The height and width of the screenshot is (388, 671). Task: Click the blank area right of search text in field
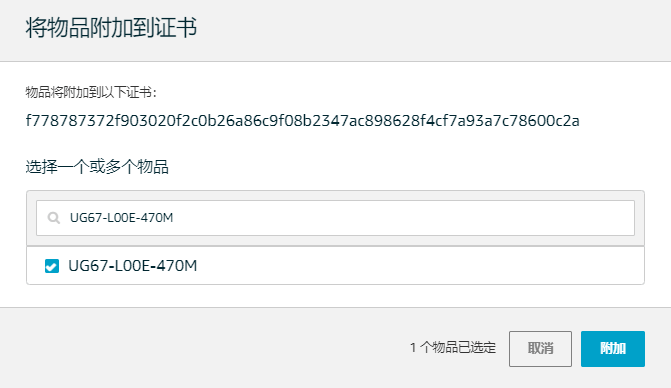402,218
